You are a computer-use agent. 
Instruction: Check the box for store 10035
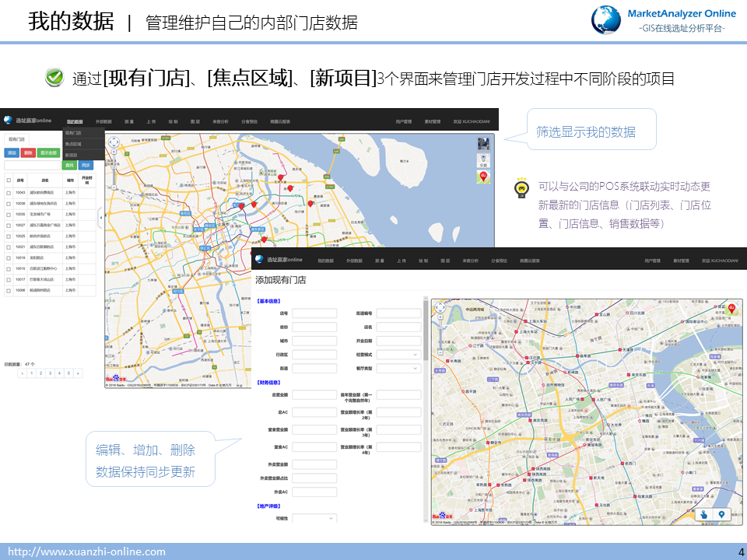click(9, 215)
